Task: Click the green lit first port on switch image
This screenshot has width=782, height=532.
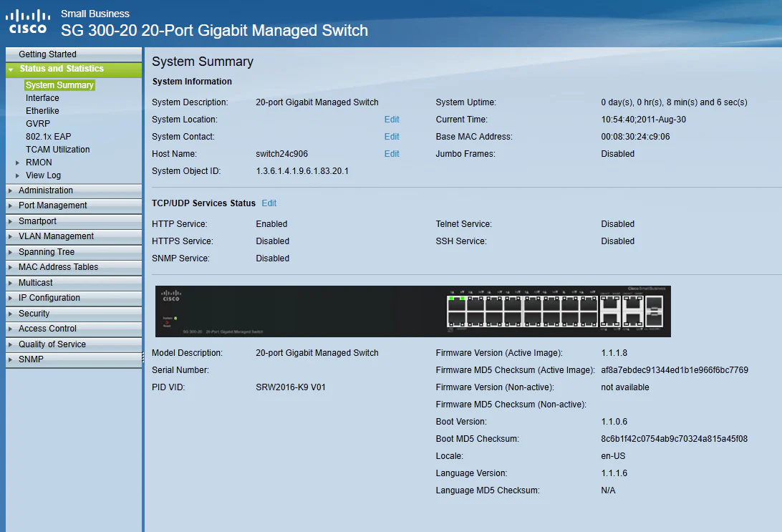Action: [x=451, y=299]
